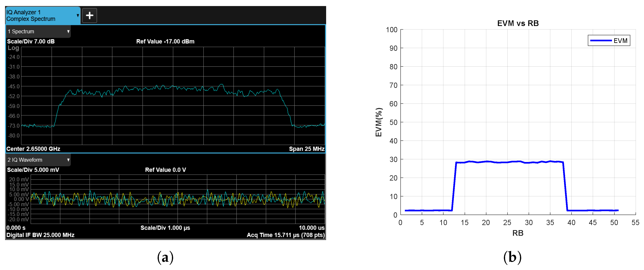Open the IQ Analyzer 1 tab dropdown arrow

[78, 16]
